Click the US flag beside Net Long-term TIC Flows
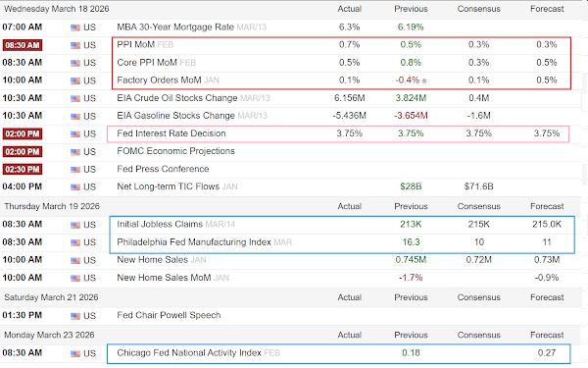This screenshot has height=368, width=588. click(x=75, y=187)
